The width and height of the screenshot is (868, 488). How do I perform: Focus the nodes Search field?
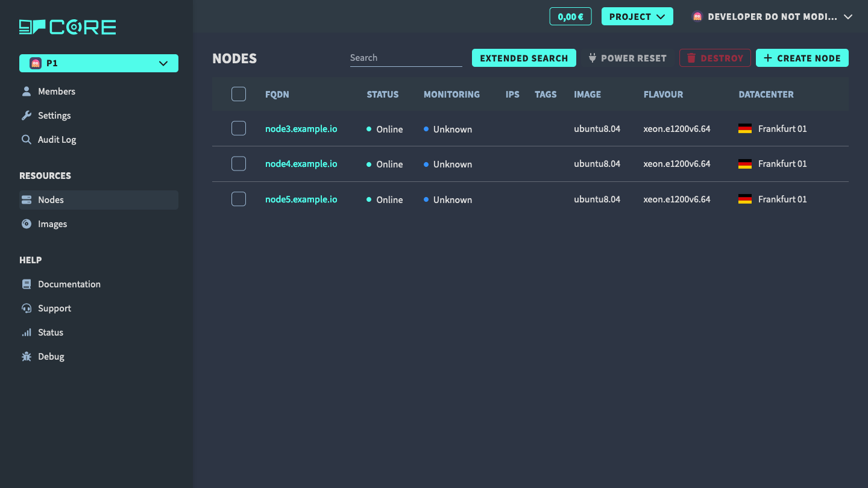pyautogui.click(x=406, y=58)
